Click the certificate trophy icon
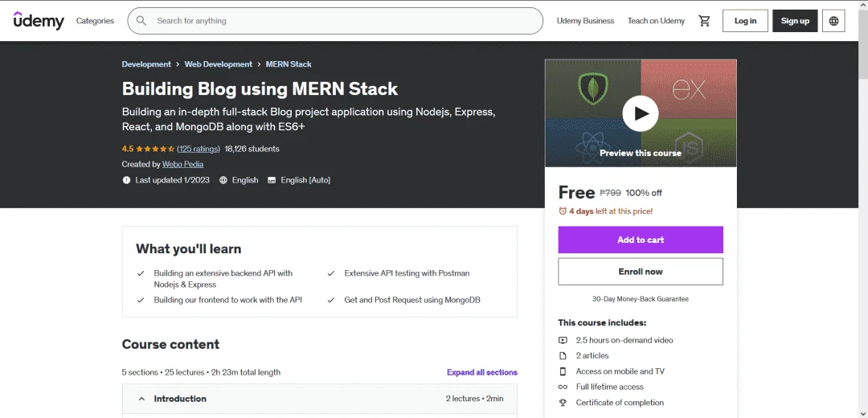Image resolution: width=868 pixels, height=418 pixels. pyautogui.click(x=563, y=403)
